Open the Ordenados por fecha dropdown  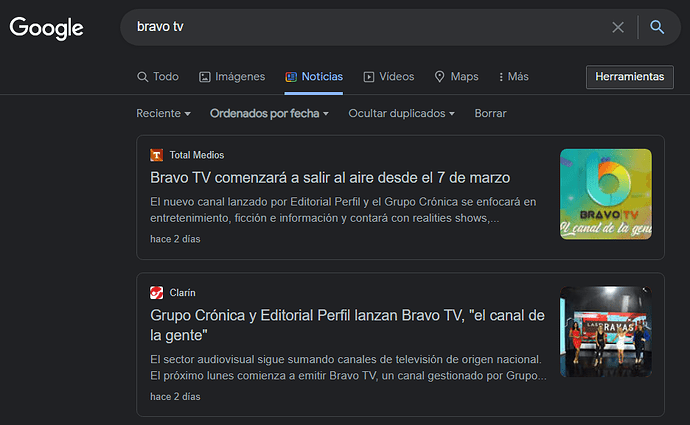pyautogui.click(x=269, y=114)
